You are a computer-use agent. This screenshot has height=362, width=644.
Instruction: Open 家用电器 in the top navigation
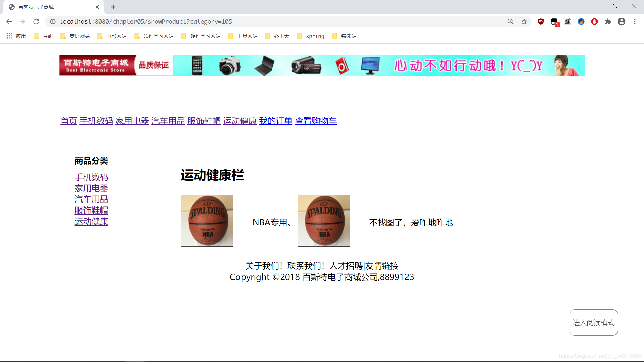[132, 121]
